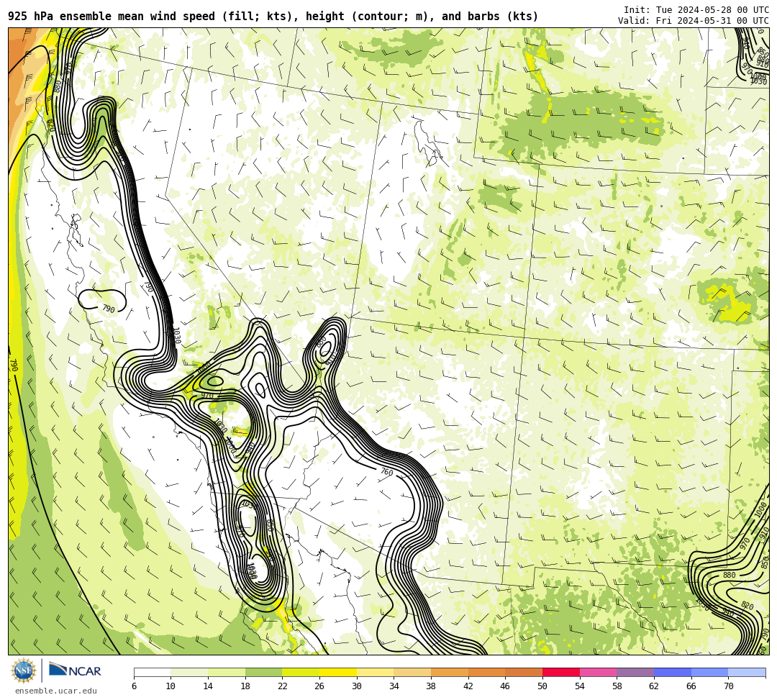
Task: Click the colorbar tick label '38'
Action: point(431,686)
